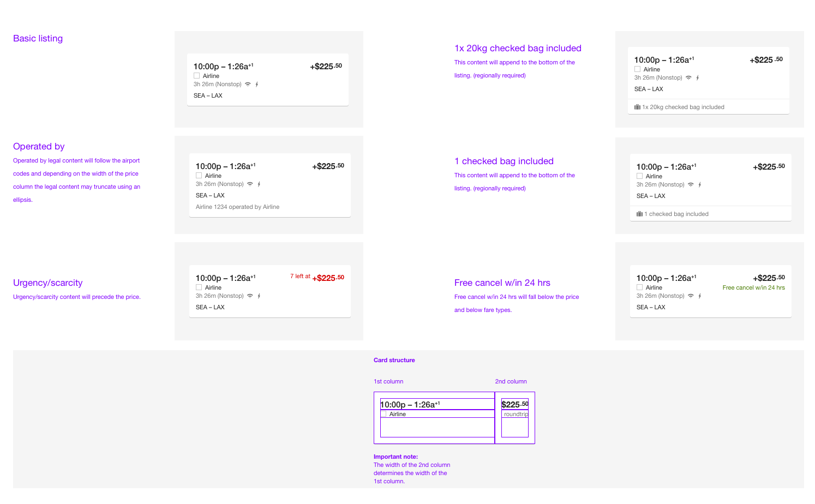Click the green 'Free cancel w/in 24 hrs' text

pos(754,287)
